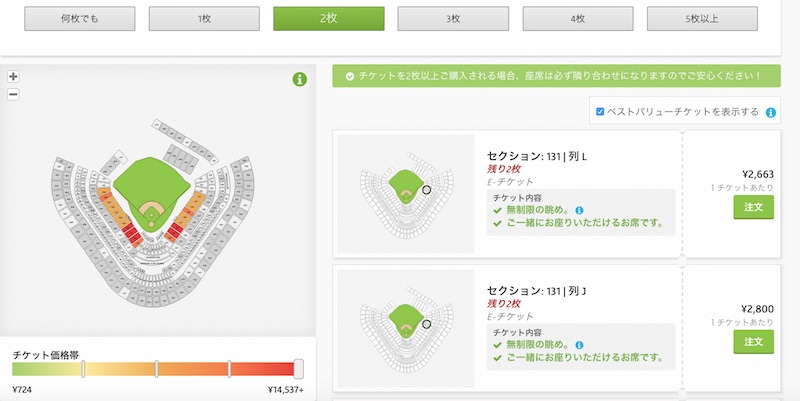Uncheck the best value ticket checkbox
The height and width of the screenshot is (401, 800).
tap(600, 111)
